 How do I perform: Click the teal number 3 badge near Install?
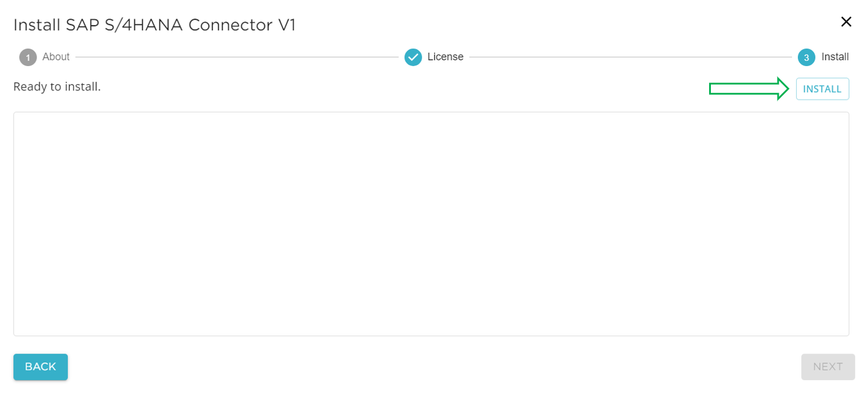(x=805, y=57)
